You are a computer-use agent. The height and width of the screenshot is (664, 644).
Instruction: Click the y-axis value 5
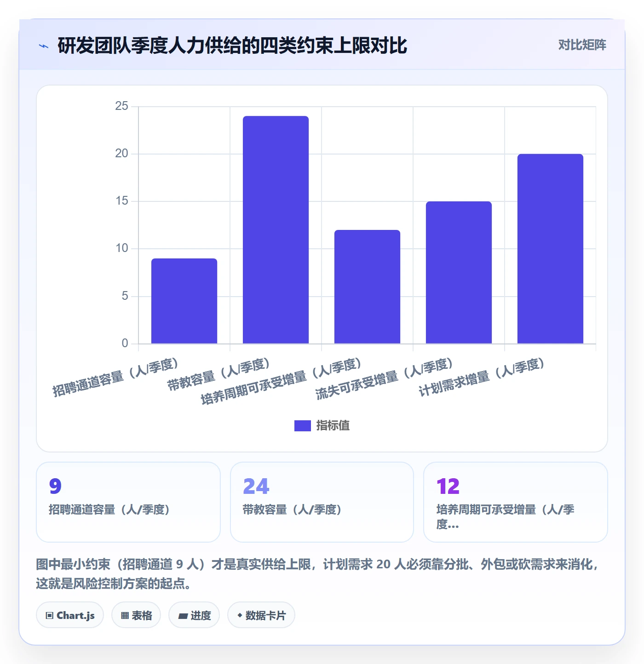(x=125, y=296)
